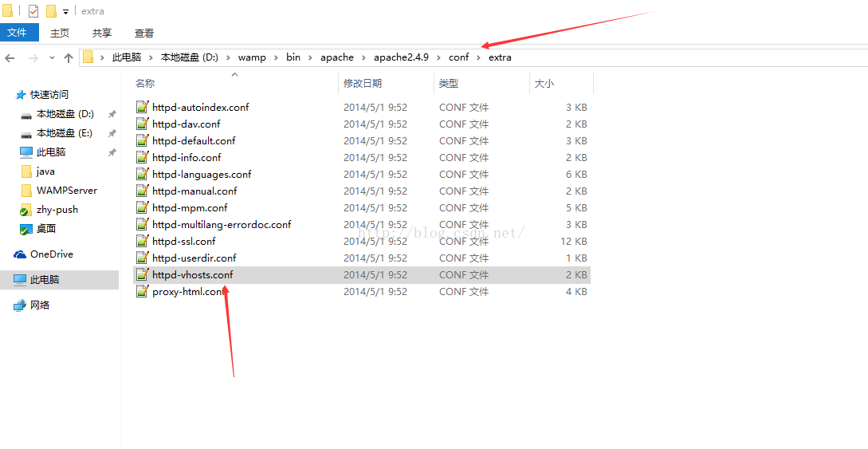Switch to the 共享 ribbon tab
Viewport: 868px width, 449px height.
[102, 33]
